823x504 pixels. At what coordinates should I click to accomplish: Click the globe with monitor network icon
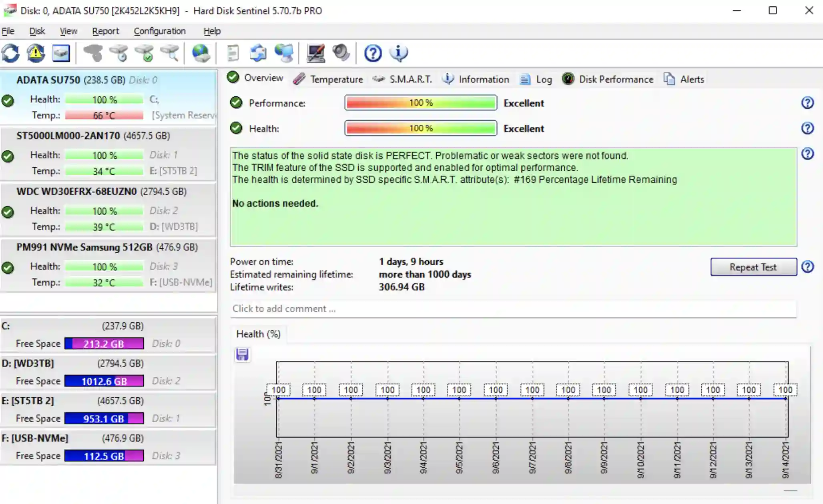tap(283, 53)
